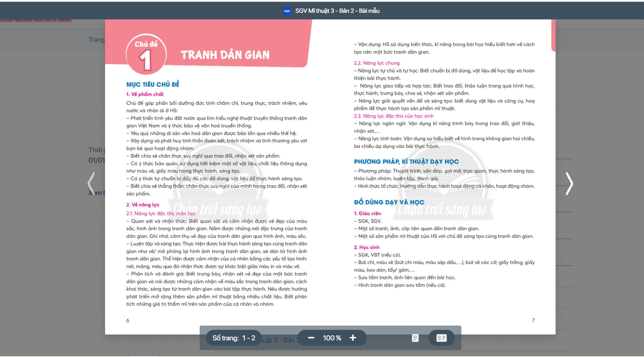Go to the next page using right arrow
This screenshot has height=357, width=644.
569,183
